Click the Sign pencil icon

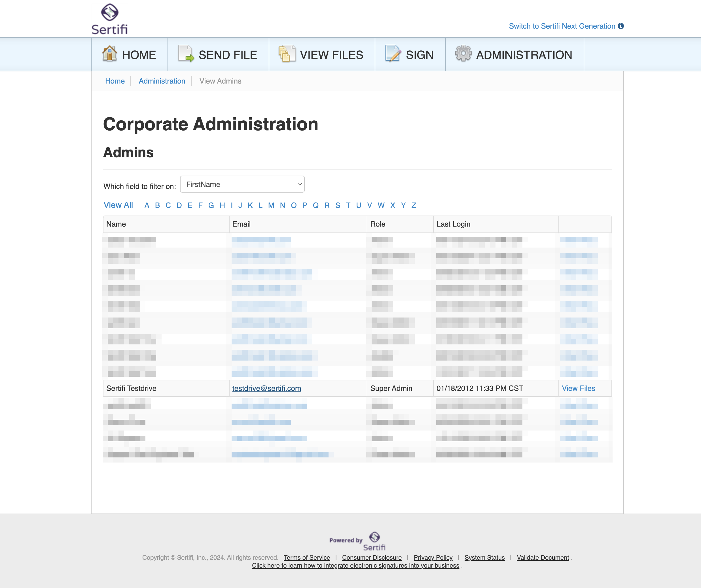[x=393, y=53]
